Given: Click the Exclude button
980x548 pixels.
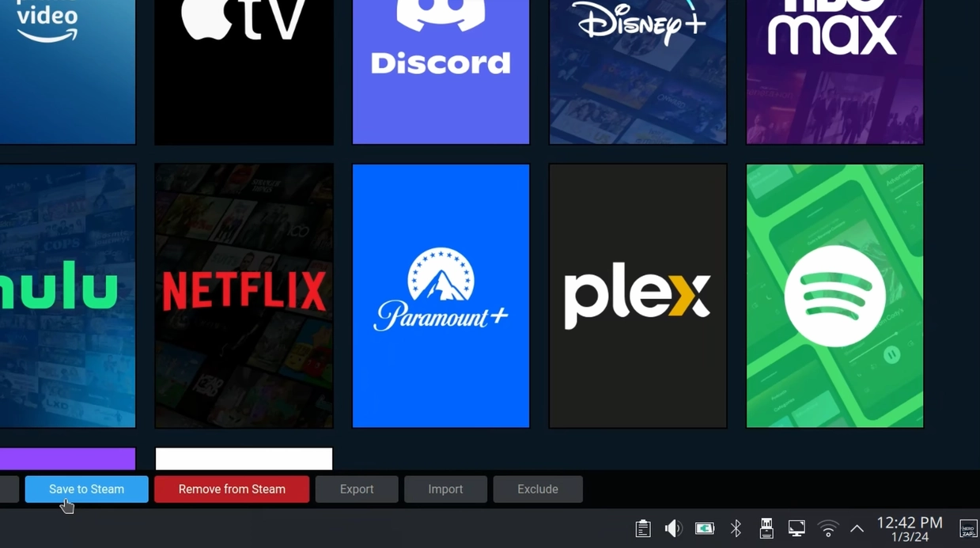Looking at the screenshot, I should point(538,489).
